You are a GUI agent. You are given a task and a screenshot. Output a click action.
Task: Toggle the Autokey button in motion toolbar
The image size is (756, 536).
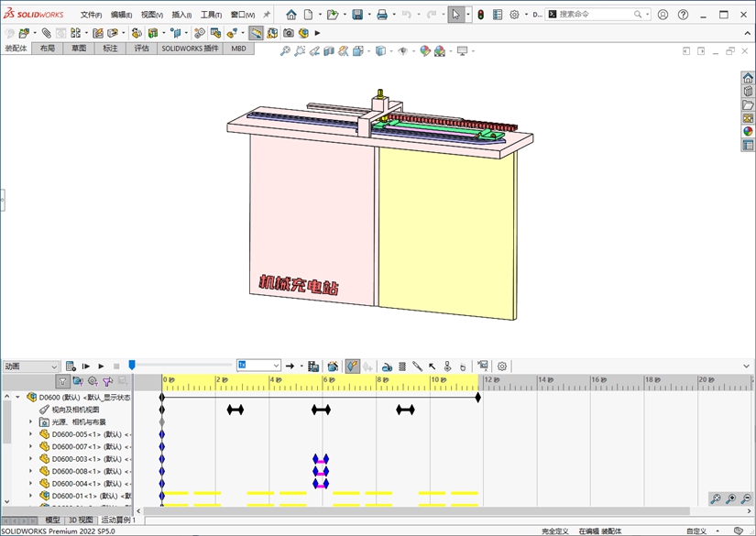pyautogui.click(x=353, y=366)
